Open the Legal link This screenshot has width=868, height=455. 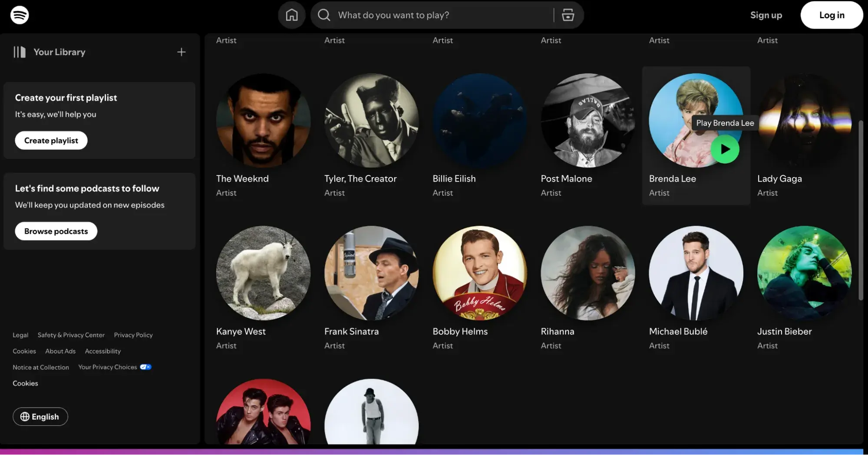coord(20,335)
